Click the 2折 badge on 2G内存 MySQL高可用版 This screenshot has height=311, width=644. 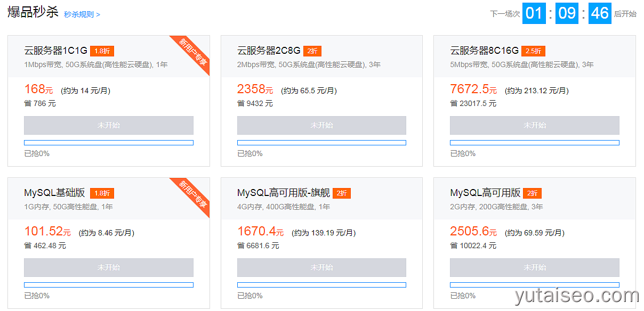[x=532, y=193]
